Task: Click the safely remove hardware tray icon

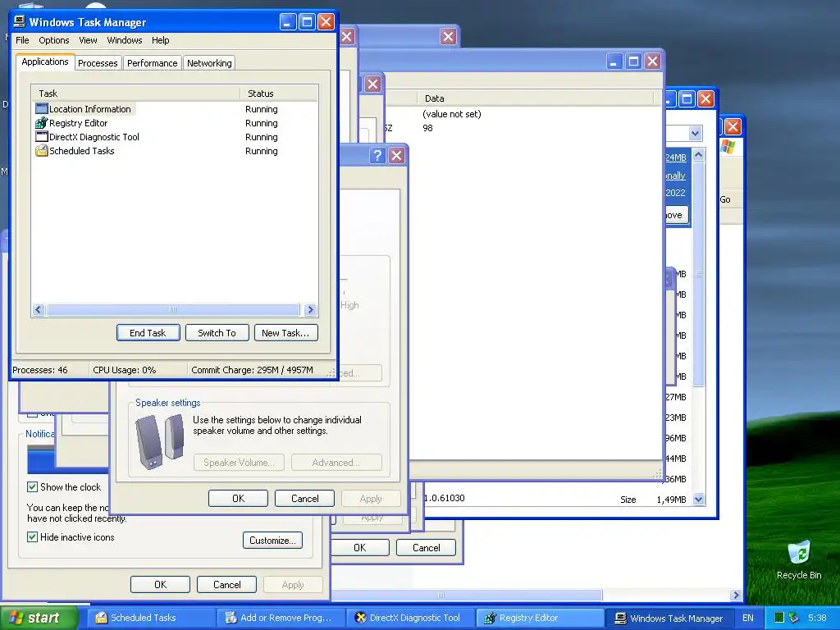Action: click(793, 618)
